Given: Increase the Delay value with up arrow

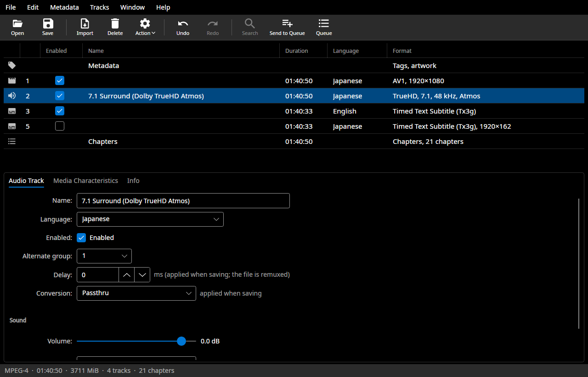Looking at the screenshot, I should coord(127,275).
